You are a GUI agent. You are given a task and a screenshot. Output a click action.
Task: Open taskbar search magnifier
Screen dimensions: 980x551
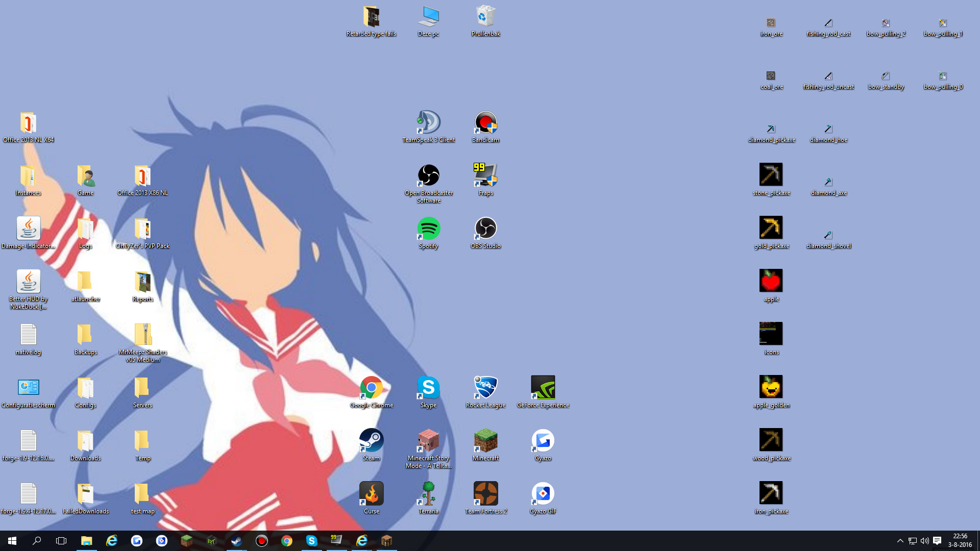click(37, 541)
